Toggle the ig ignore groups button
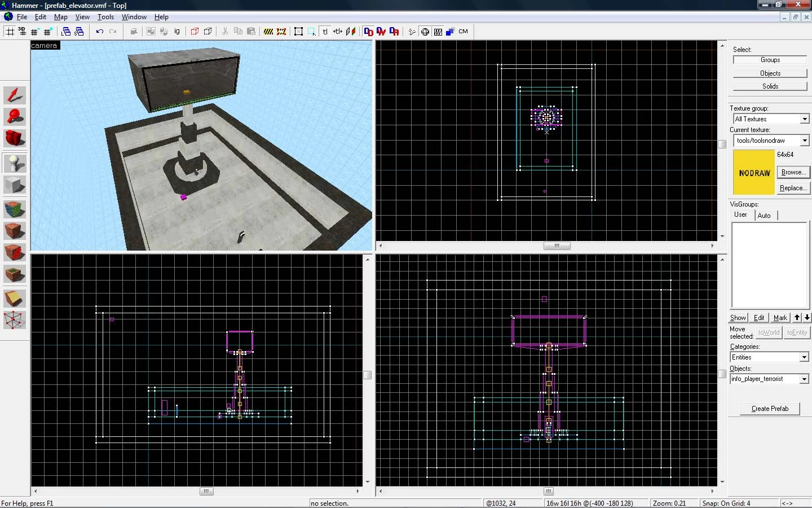This screenshot has width=812, height=508. [x=177, y=32]
